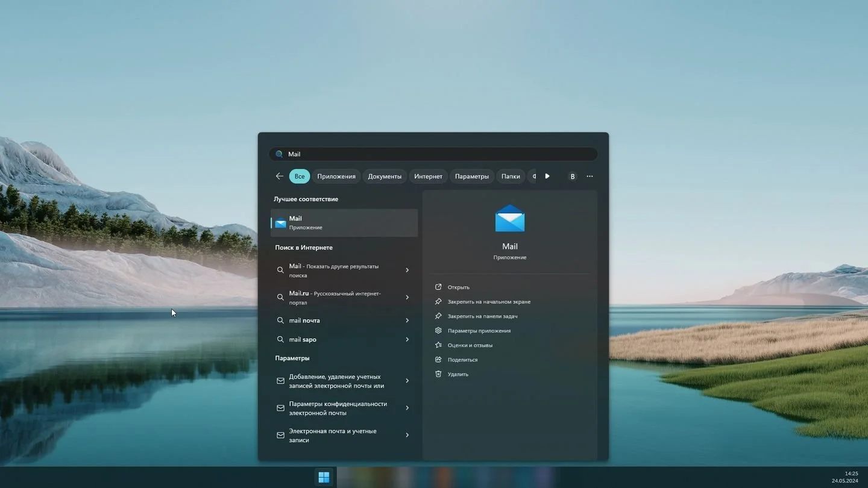
Task: Switch to the Интернет filter tab
Action: point(429,177)
